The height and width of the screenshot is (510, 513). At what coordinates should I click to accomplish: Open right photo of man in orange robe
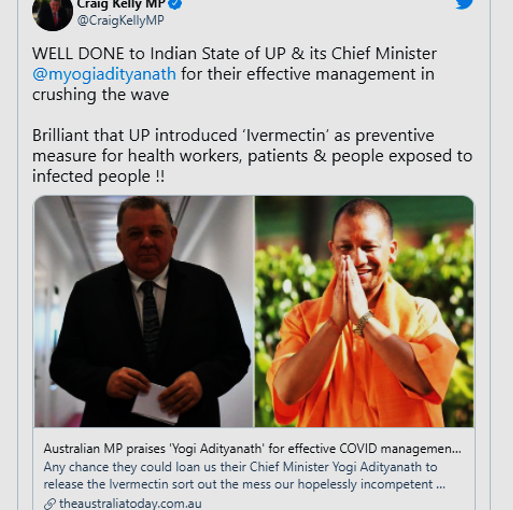(x=364, y=311)
